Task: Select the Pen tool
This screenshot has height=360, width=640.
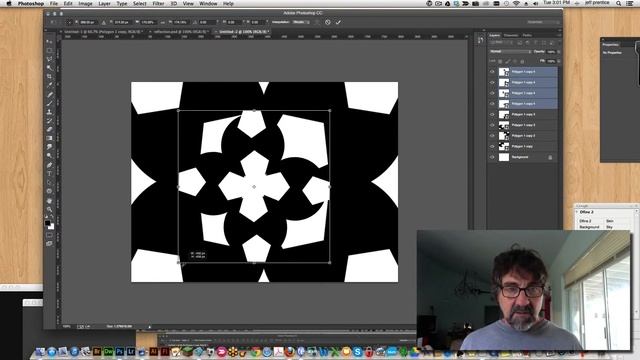Action: [49, 165]
